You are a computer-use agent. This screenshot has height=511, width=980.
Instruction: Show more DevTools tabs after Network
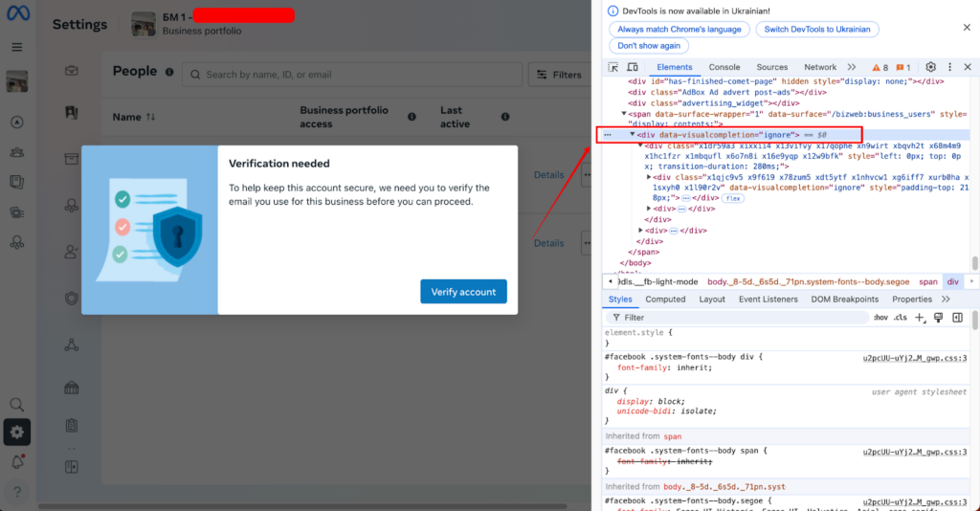(852, 67)
